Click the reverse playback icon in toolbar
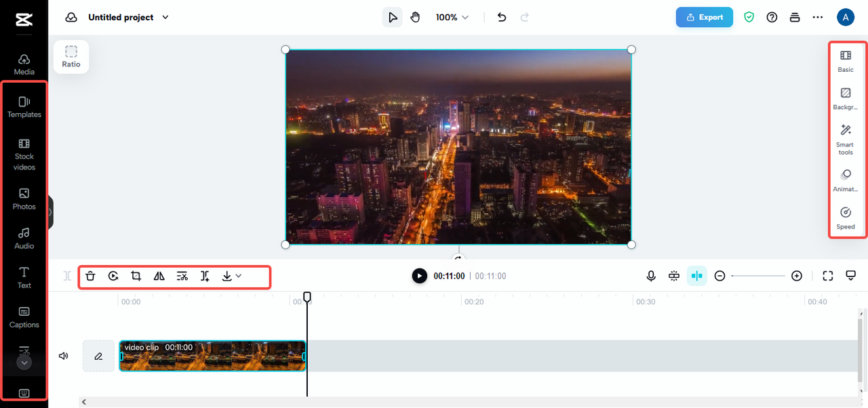Viewport: 868px width, 408px height. 113,276
